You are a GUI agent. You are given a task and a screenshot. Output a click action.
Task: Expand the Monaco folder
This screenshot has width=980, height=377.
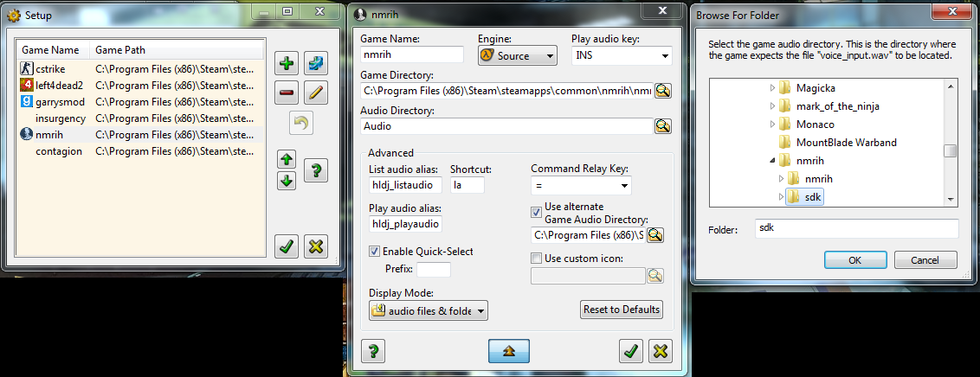[x=772, y=125]
